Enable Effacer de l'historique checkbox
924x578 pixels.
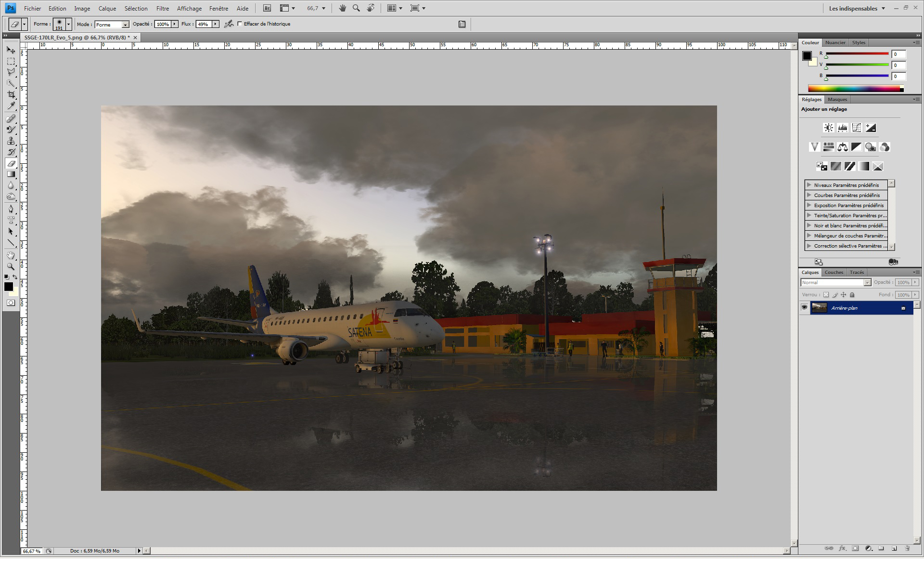pos(240,24)
